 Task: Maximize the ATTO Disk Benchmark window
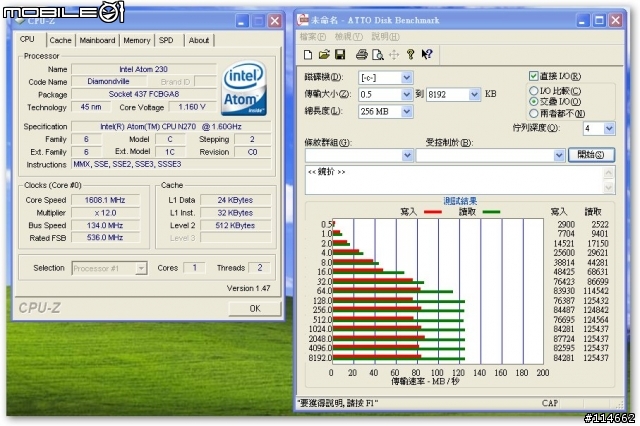[599, 20]
